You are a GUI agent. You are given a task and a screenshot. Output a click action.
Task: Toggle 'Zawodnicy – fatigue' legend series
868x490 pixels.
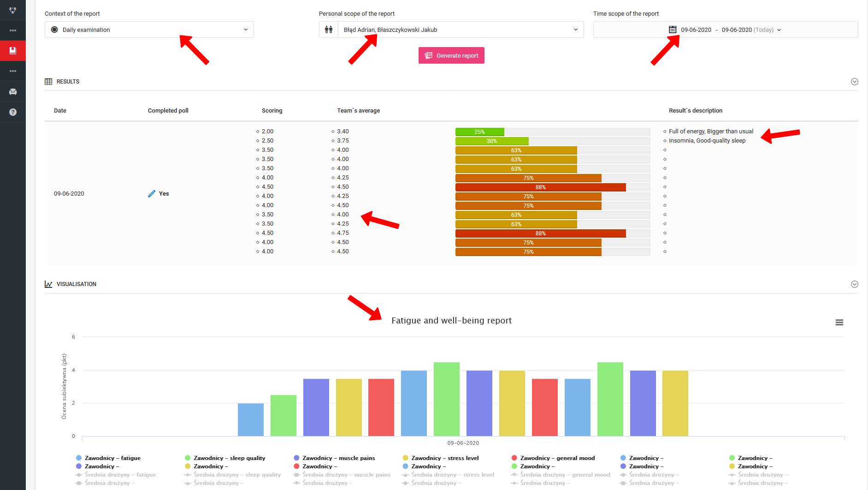(x=112, y=458)
